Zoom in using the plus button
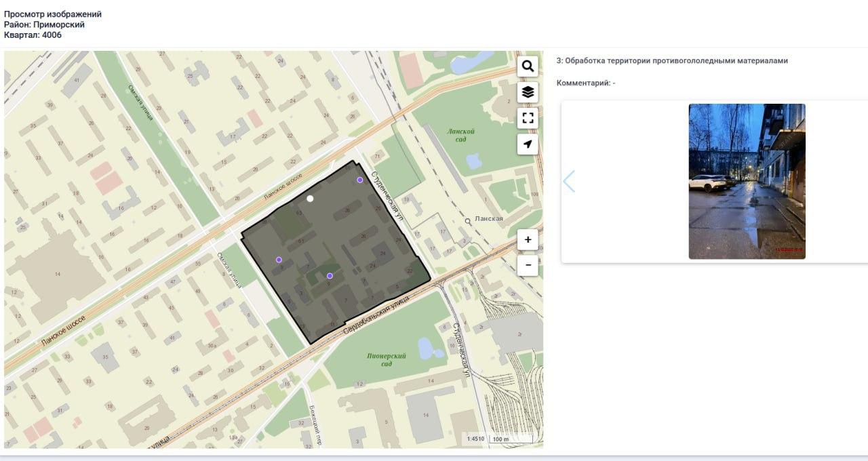 click(x=528, y=240)
